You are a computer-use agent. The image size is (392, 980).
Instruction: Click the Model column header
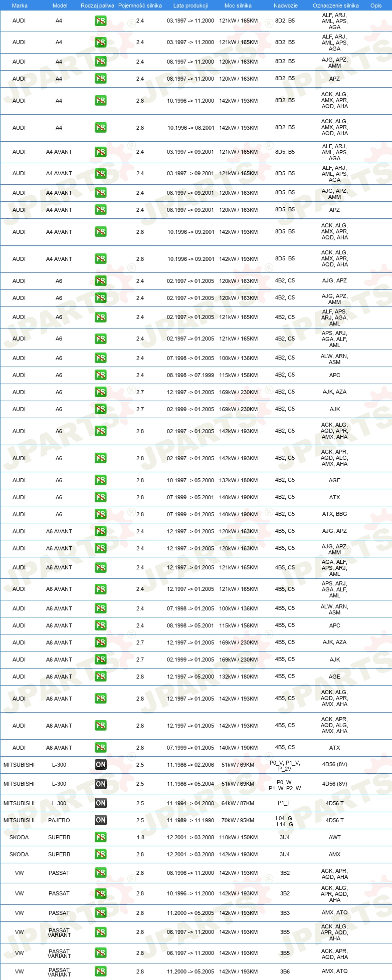point(60,6)
